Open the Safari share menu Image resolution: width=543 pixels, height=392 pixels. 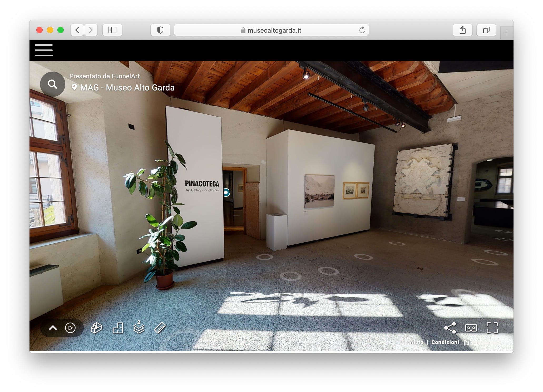[x=463, y=30]
